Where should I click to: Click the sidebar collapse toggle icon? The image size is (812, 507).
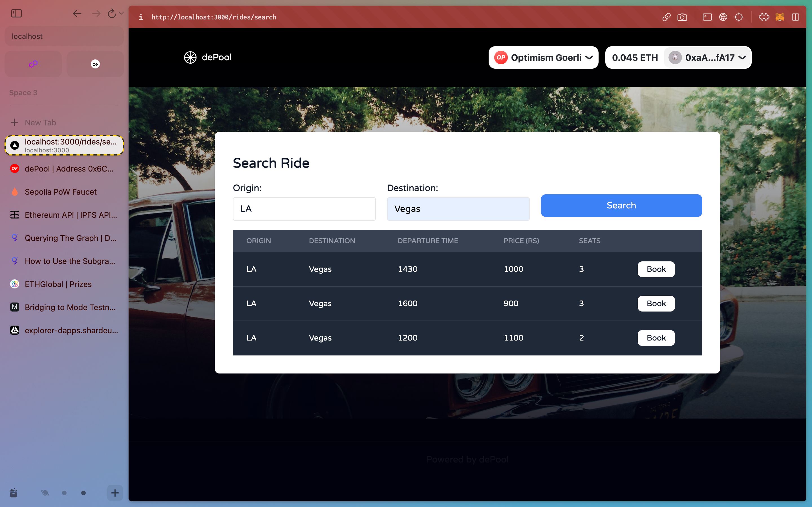pyautogui.click(x=16, y=14)
